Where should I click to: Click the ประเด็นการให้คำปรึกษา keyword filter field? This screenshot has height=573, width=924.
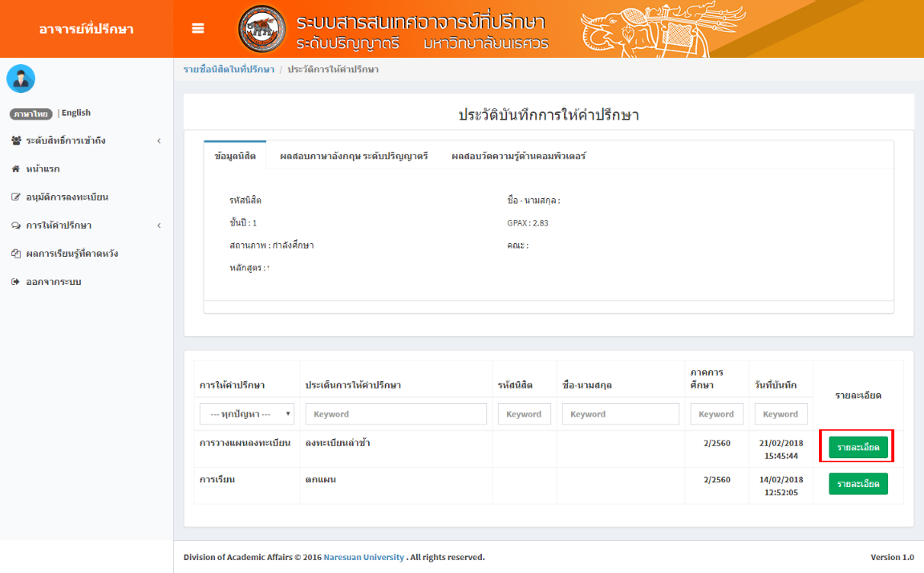pyautogui.click(x=396, y=414)
